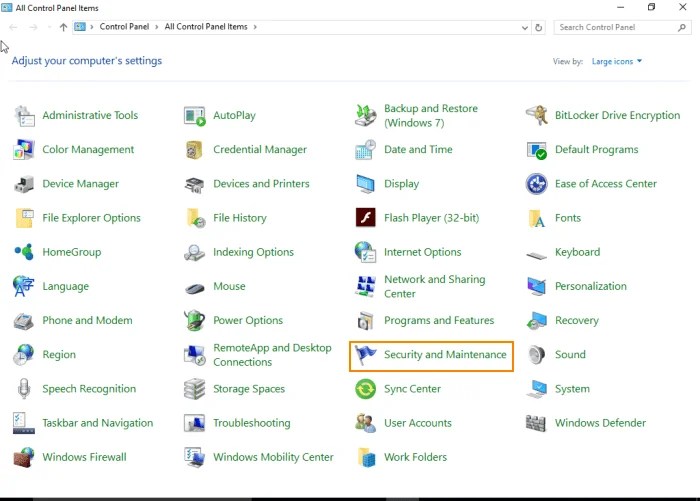
Task: Expand the Control Panel breadcrumb chevron
Action: tap(157, 27)
